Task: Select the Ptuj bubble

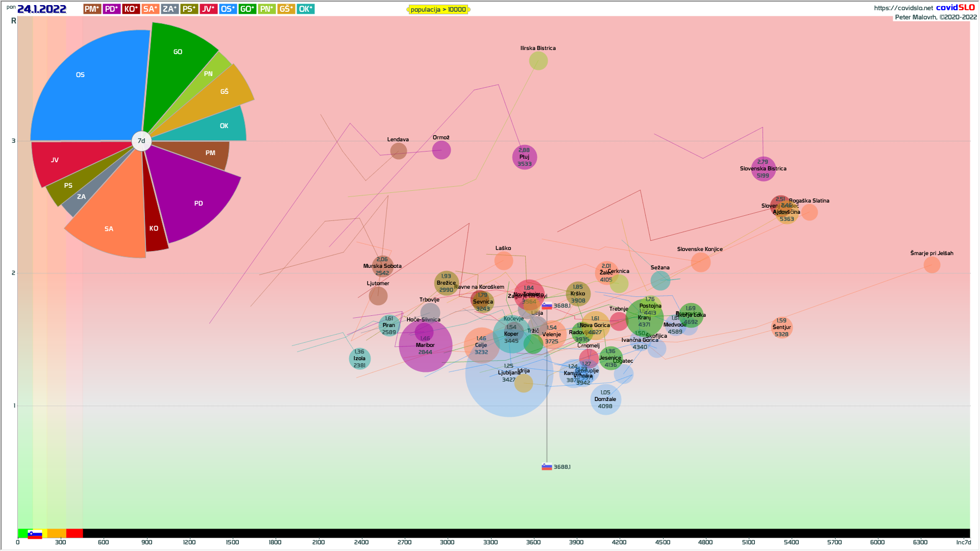Action: pos(524,157)
